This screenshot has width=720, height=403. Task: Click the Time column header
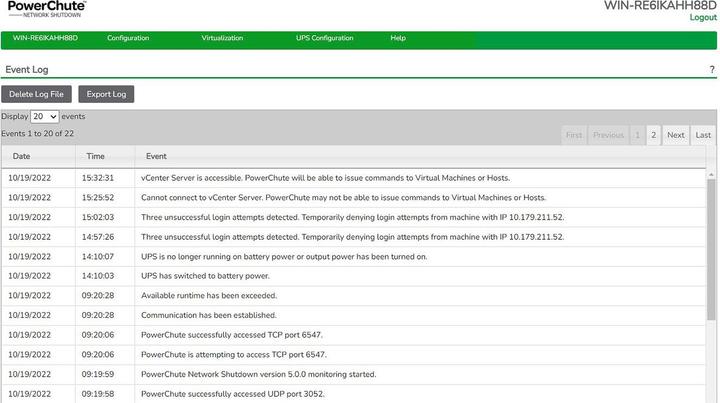coord(105,157)
